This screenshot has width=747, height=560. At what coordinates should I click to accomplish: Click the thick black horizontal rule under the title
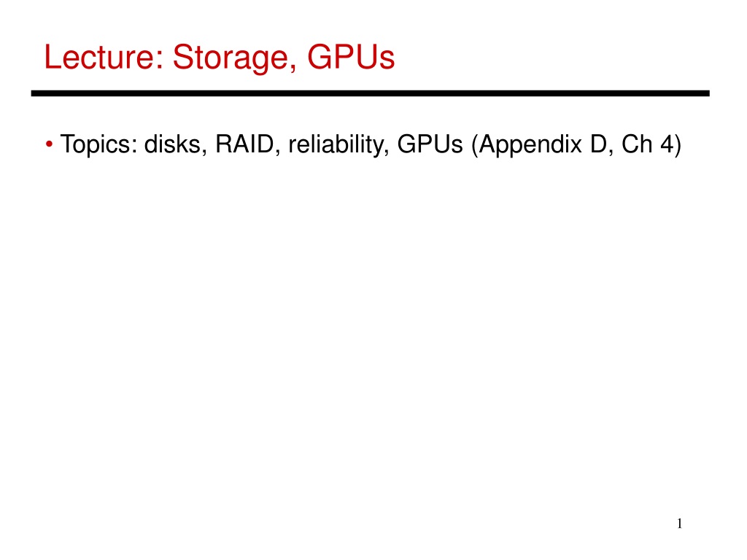pyautogui.click(x=370, y=93)
